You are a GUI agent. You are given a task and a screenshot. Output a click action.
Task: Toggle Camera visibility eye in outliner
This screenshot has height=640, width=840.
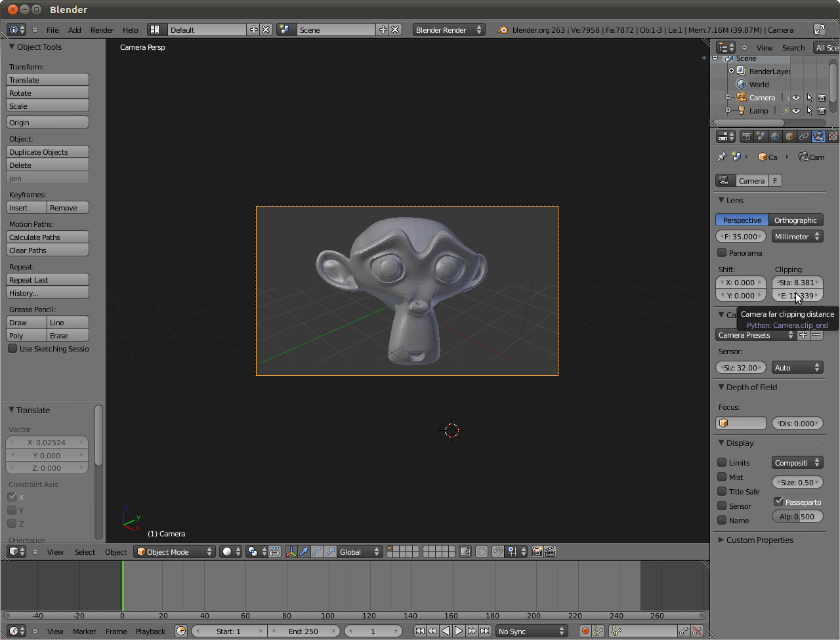[796, 97]
